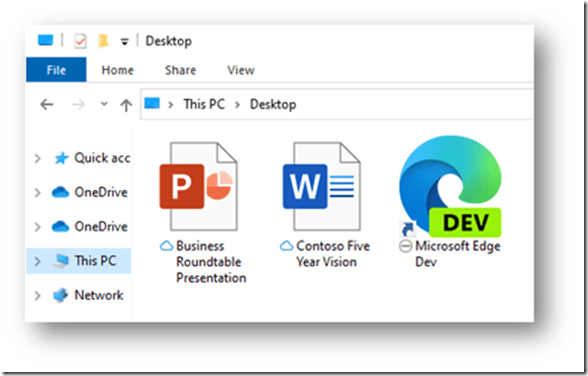The width and height of the screenshot is (588, 376).
Task: Click the Network globe icon
Action: (60, 295)
